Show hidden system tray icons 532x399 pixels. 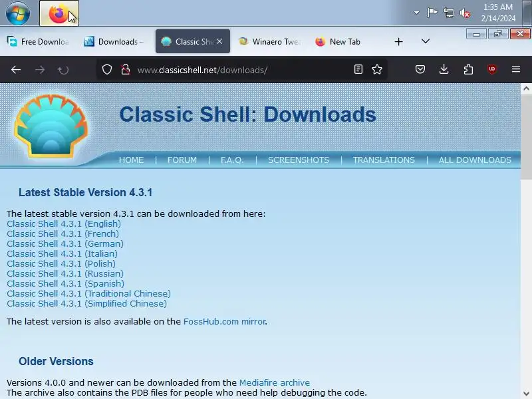[x=416, y=13]
